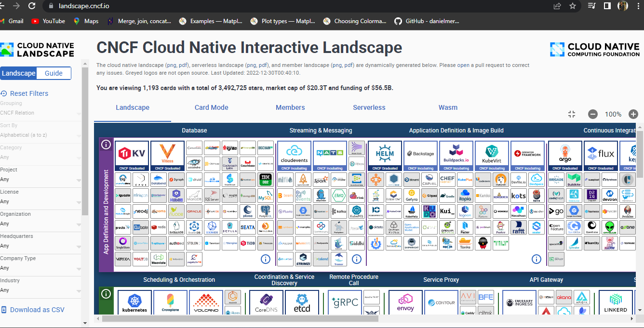Open the Volcano project card
The width and height of the screenshot is (644, 328).
point(206,302)
